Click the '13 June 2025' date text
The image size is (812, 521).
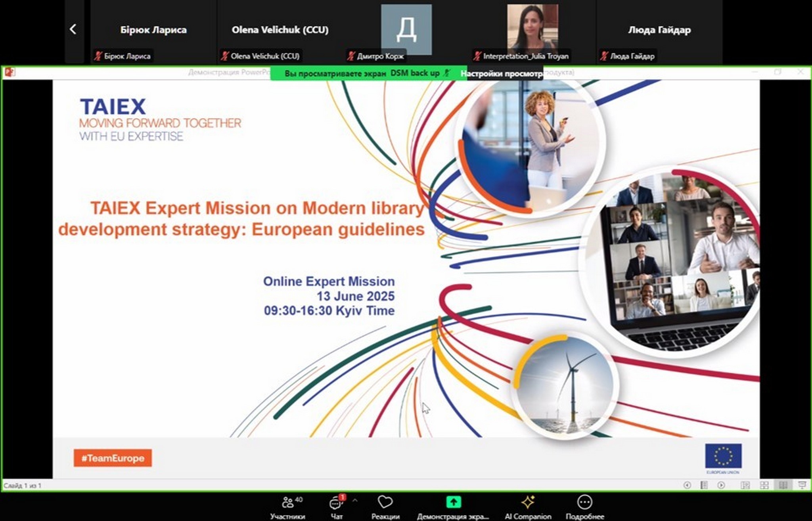coord(355,296)
